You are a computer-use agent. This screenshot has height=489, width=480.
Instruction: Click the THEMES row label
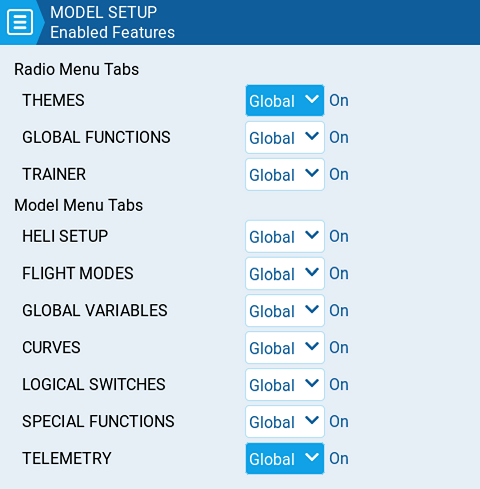53,100
